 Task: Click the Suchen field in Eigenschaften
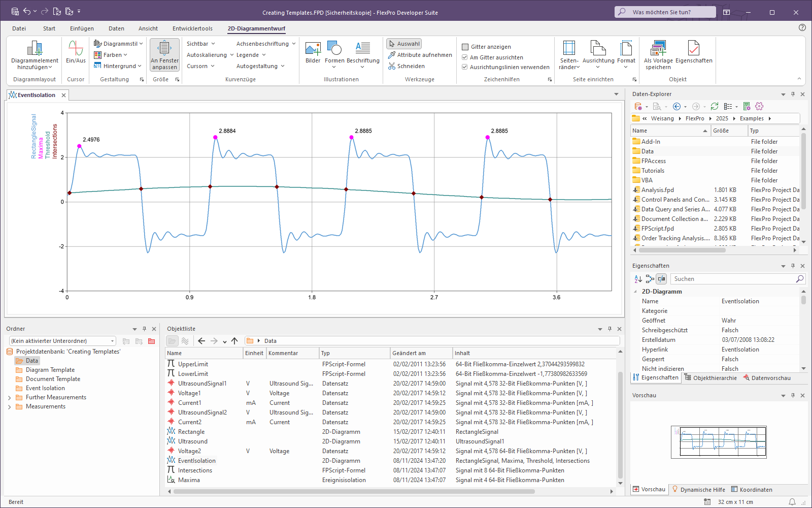pyautogui.click(x=732, y=279)
